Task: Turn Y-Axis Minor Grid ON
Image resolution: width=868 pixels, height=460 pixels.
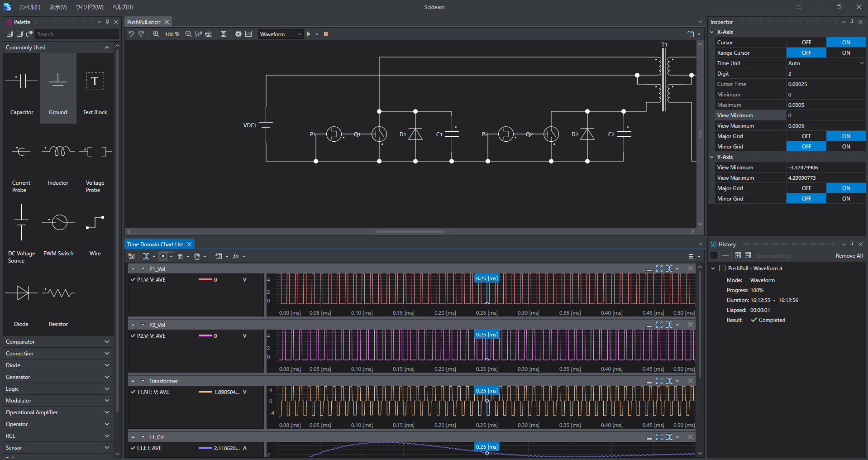Action: pos(846,198)
